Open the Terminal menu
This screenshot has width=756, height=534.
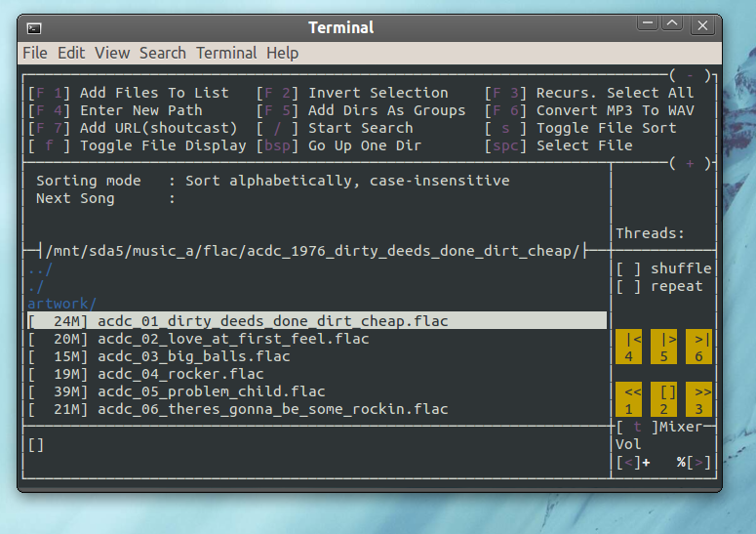pyautogui.click(x=226, y=53)
